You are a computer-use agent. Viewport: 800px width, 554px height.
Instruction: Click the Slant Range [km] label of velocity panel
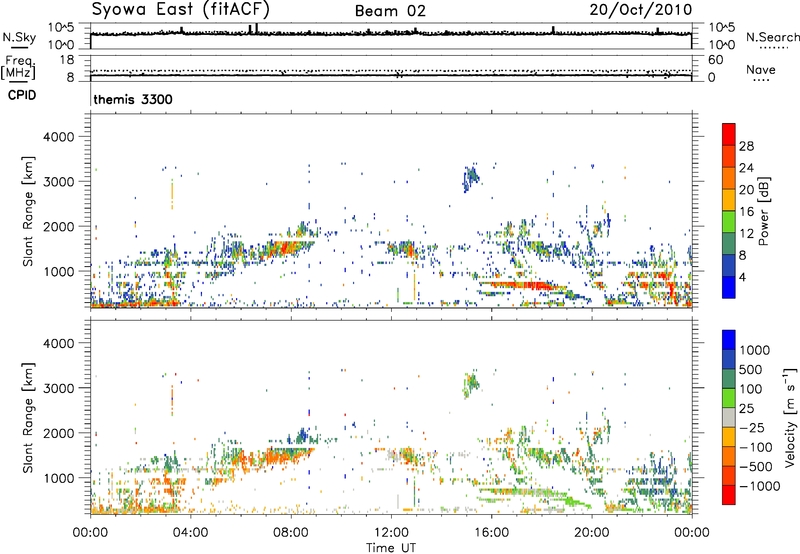pos(28,417)
